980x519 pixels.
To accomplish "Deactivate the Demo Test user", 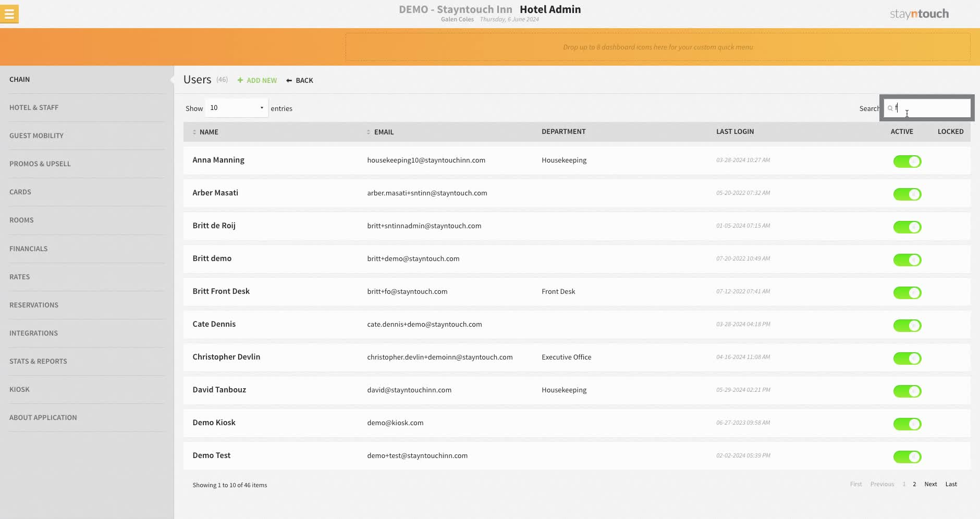I will tap(907, 457).
